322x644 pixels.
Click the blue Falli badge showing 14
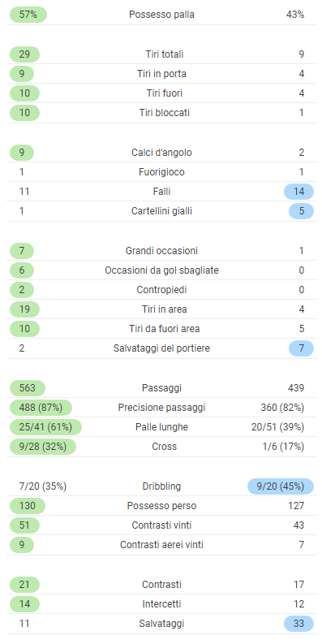(x=298, y=192)
